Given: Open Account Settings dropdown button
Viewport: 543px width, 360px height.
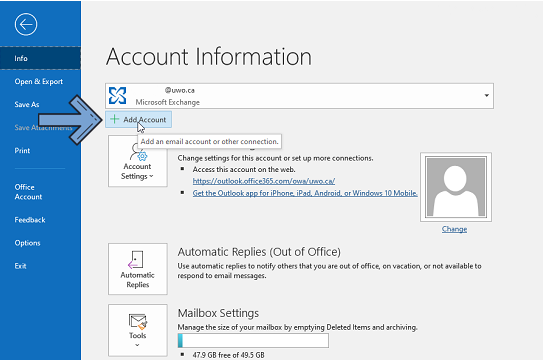Looking at the screenshot, I should tap(137, 161).
